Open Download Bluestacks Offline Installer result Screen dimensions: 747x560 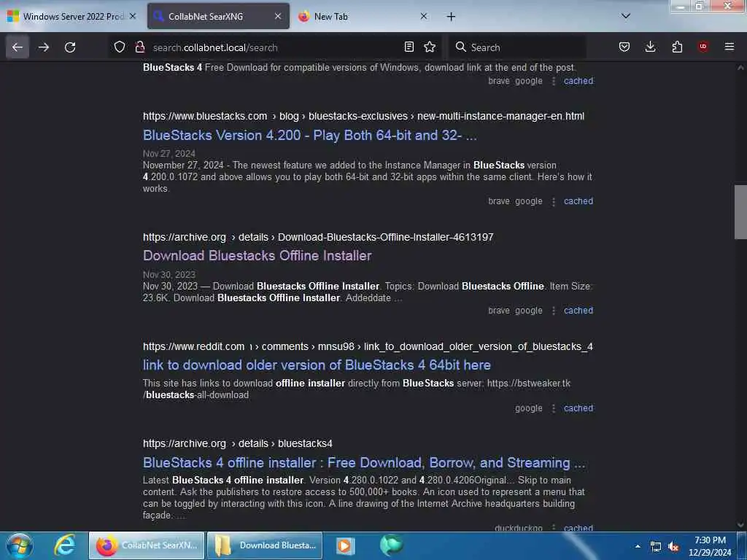tap(258, 256)
